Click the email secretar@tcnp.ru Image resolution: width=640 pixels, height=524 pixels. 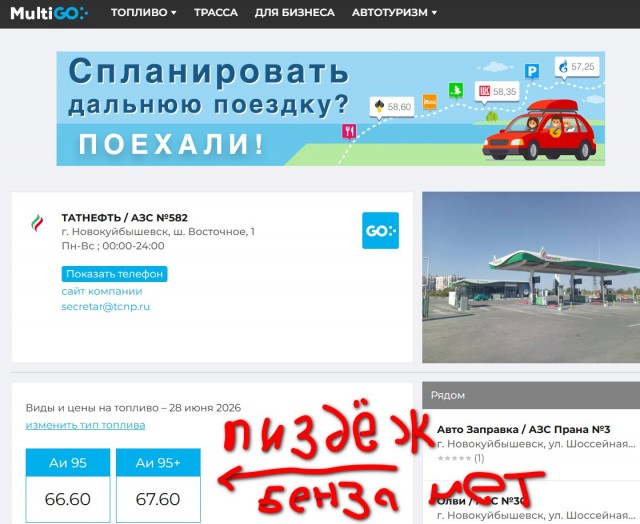tap(106, 306)
